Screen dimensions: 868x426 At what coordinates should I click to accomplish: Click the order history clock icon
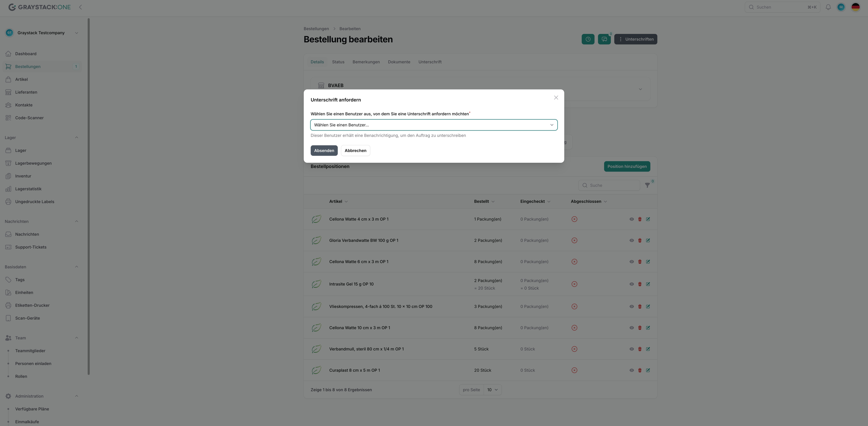[588, 39]
